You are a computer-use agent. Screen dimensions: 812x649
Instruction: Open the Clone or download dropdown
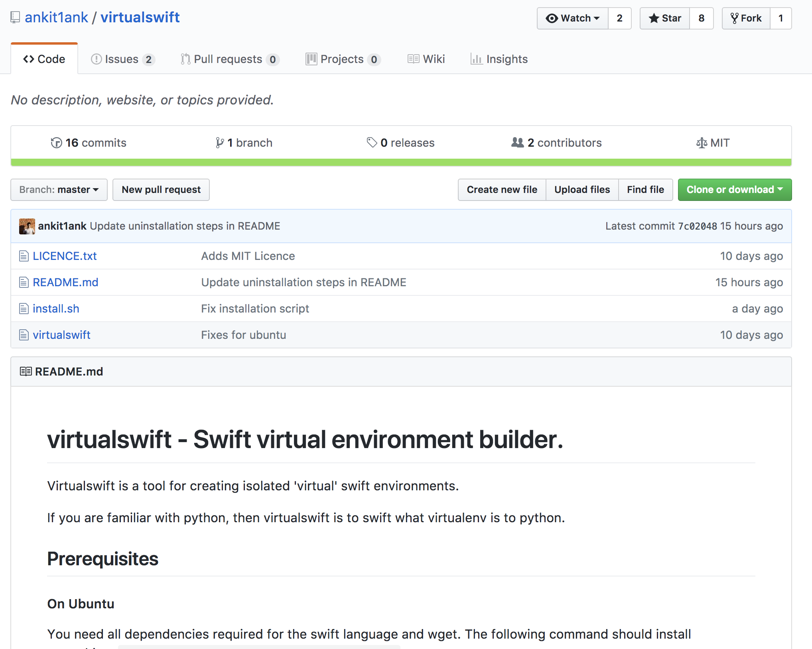[734, 190]
